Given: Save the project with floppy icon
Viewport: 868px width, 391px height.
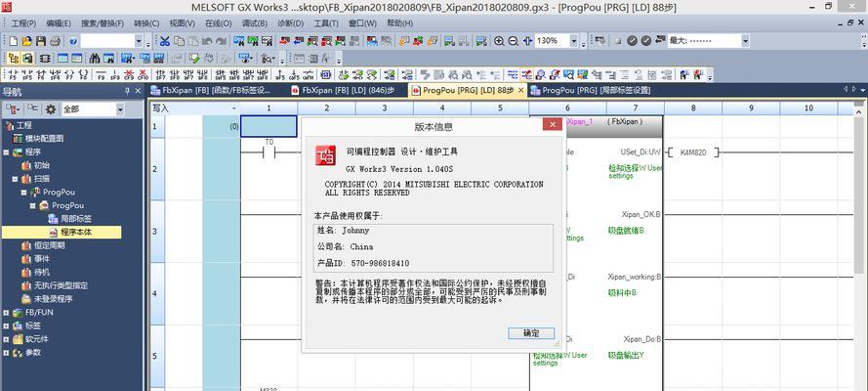Looking at the screenshot, I should tap(41, 41).
